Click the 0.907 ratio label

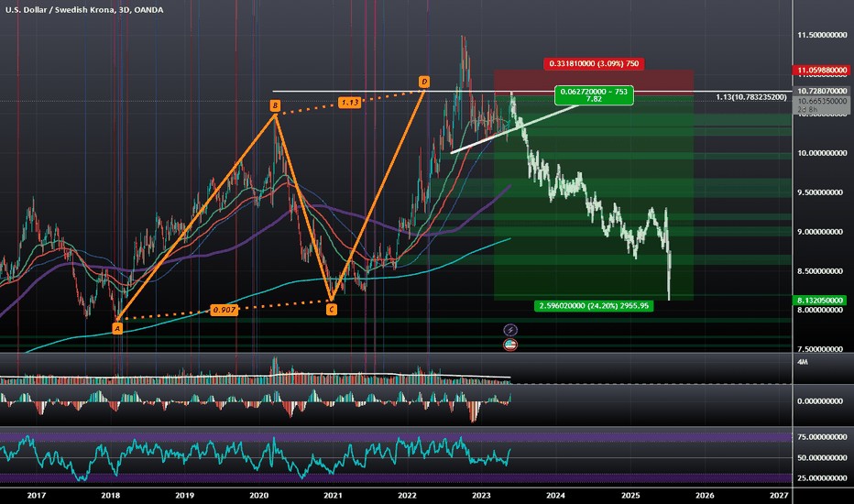(224, 310)
